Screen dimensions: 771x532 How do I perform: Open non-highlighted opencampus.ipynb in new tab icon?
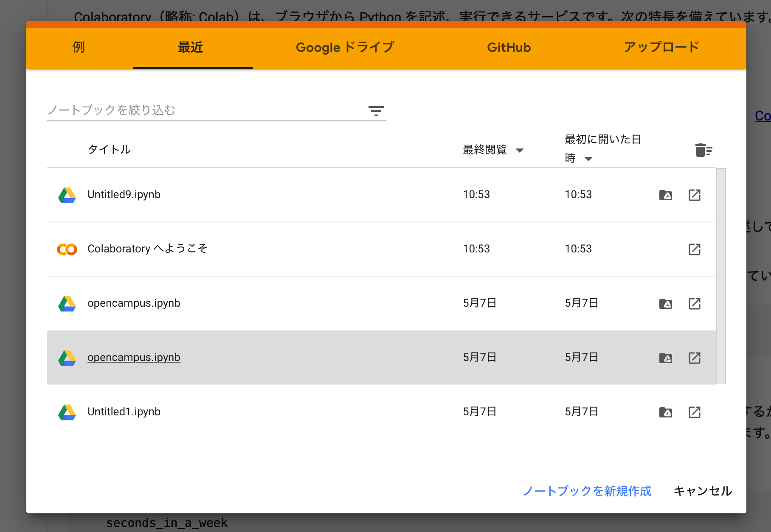click(x=695, y=304)
